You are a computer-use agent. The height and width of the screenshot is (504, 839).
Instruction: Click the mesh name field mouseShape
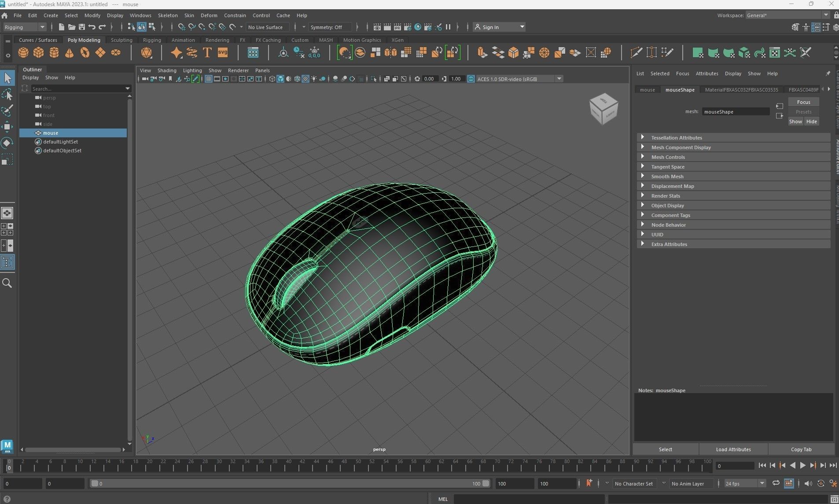pos(736,112)
